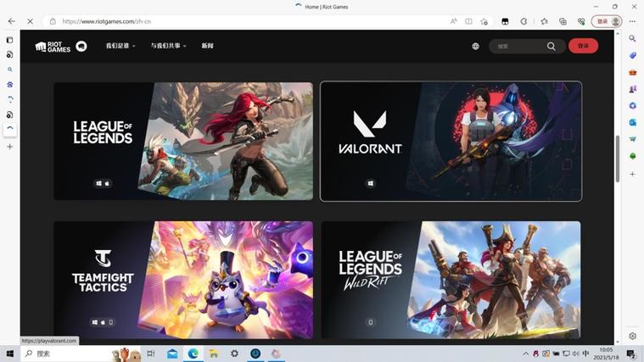The height and width of the screenshot is (362, 644).
Task: Open Task View on the taskbar
Action: (x=151, y=354)
